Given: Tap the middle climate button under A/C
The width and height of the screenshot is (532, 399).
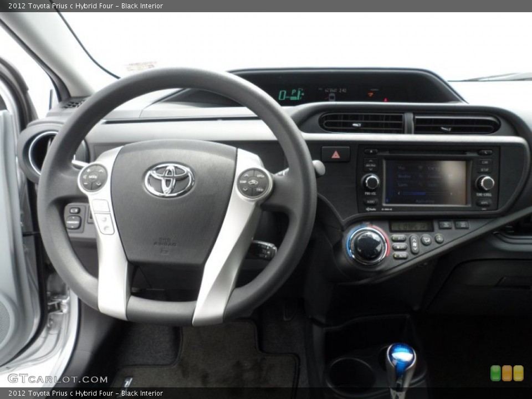Looking at the screenshot, I should [400, 247].
